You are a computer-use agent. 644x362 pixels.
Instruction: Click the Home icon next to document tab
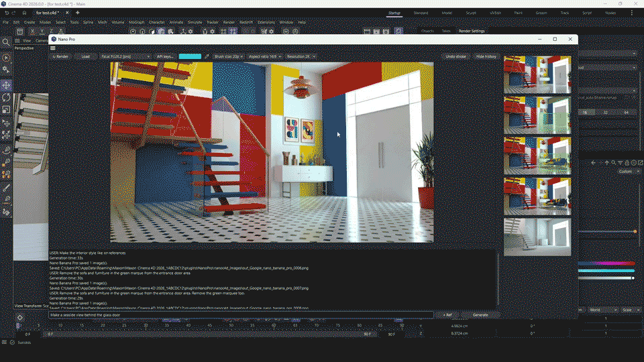coord(24,13)
